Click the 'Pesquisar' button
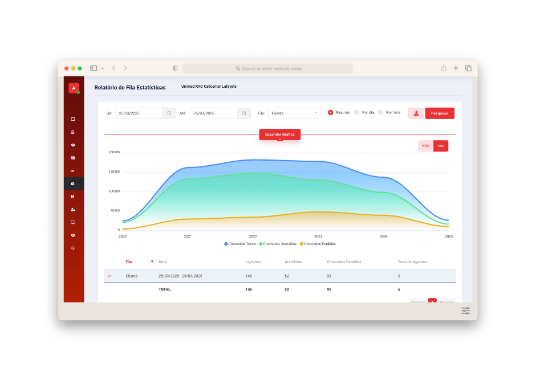 pyautogui.click(x=440, y=113)
